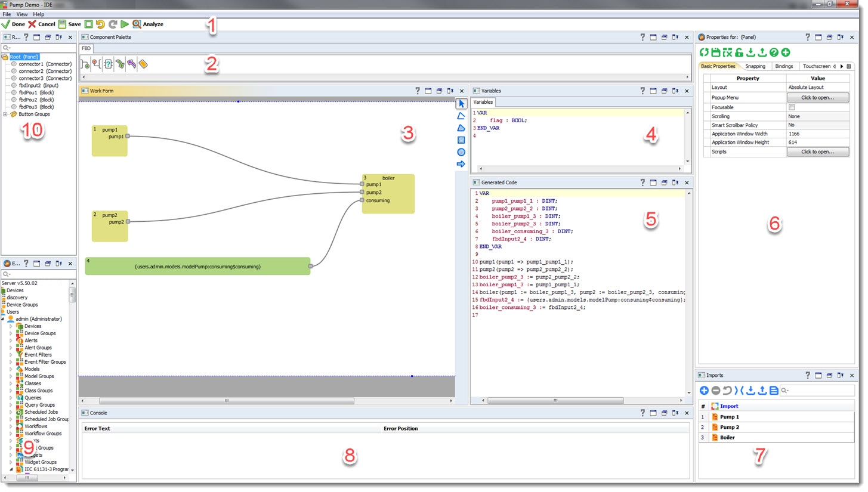Click the yellow Undo arrow in toolbar
This screenshot has width=868, height=492.
(x=100, y=24)
